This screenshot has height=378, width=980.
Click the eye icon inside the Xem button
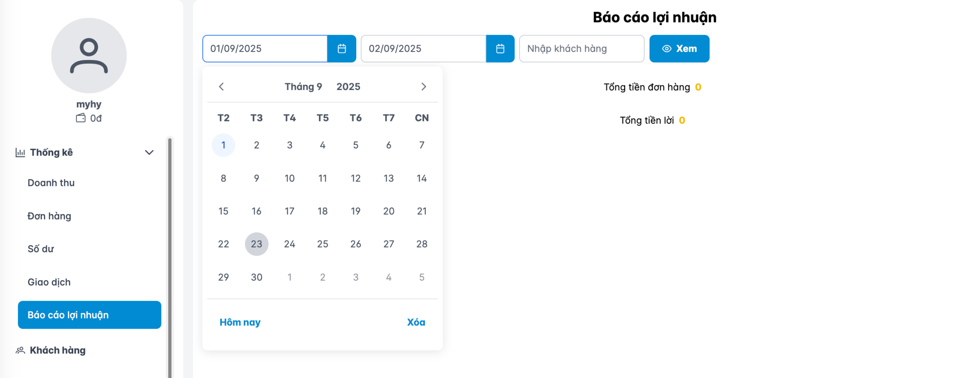point(667,48)
